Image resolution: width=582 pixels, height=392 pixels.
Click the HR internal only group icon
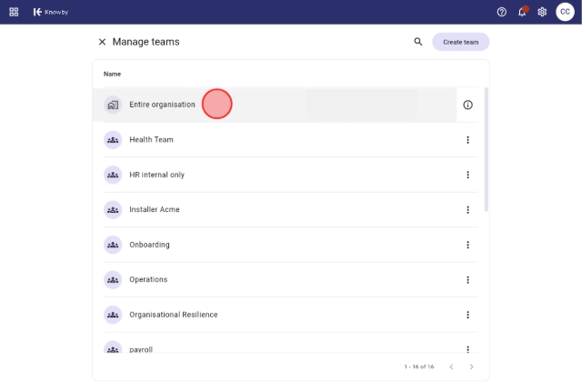pyautogui.click(x=113, y=175)
